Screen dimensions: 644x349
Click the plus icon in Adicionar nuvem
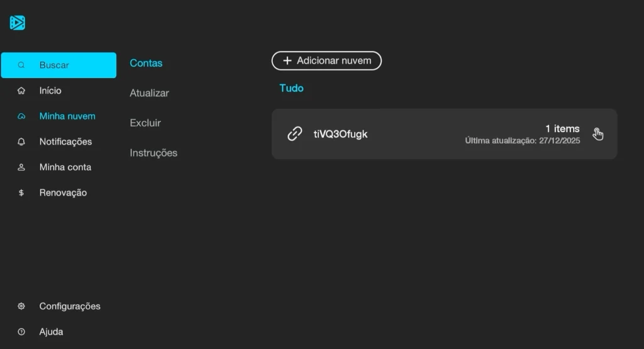click(x=287, y=61)
